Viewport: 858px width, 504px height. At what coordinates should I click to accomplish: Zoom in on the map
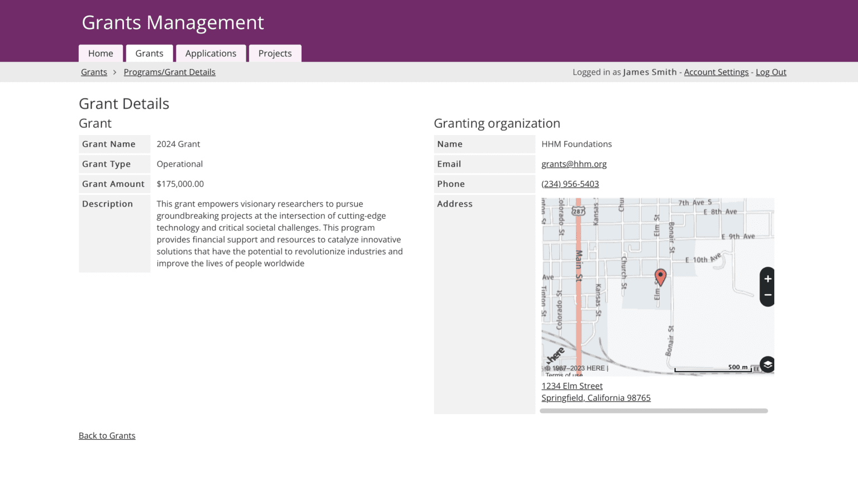[x=767, y=279]
